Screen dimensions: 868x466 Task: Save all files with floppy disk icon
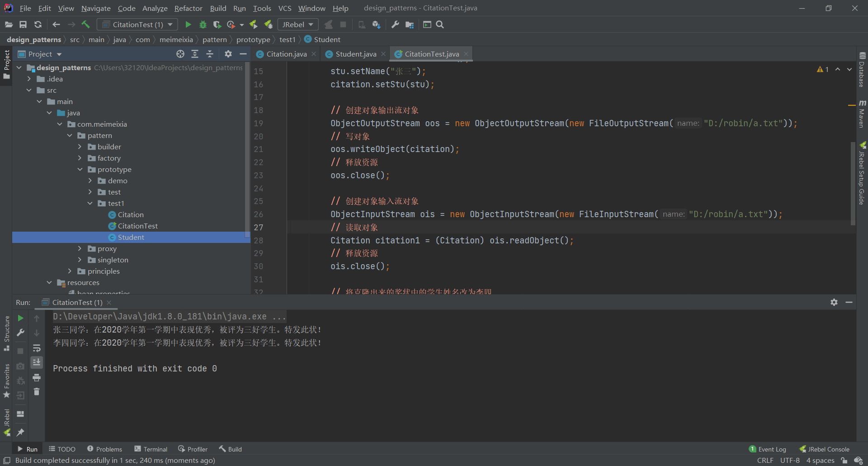(23, 24)
